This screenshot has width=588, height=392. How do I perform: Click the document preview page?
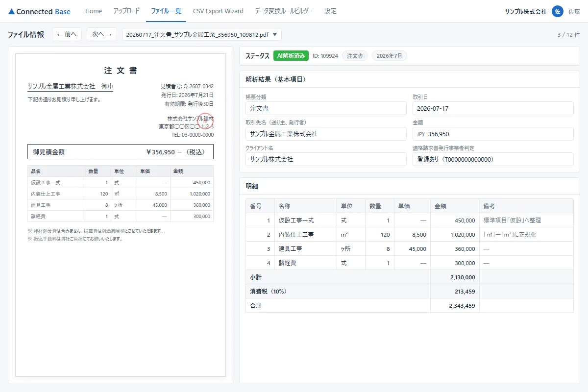point(121,215)
